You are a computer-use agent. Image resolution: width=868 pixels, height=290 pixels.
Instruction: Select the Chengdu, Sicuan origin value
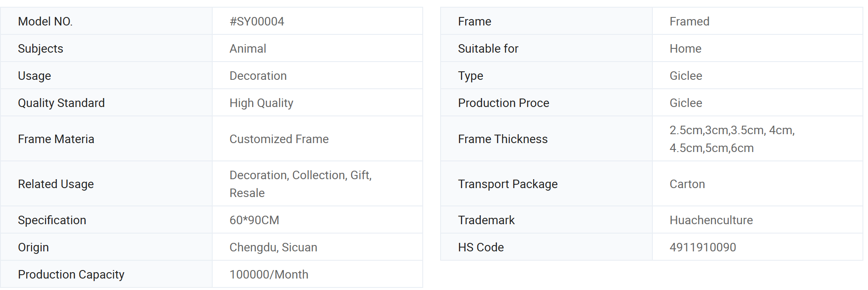[273, 247]
